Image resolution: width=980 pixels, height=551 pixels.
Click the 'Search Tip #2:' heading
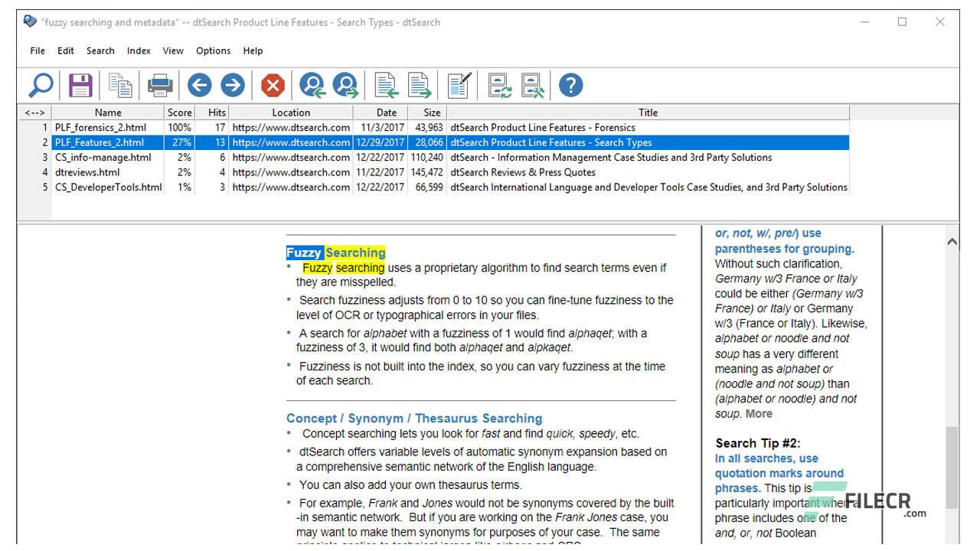tap(758, 443)
